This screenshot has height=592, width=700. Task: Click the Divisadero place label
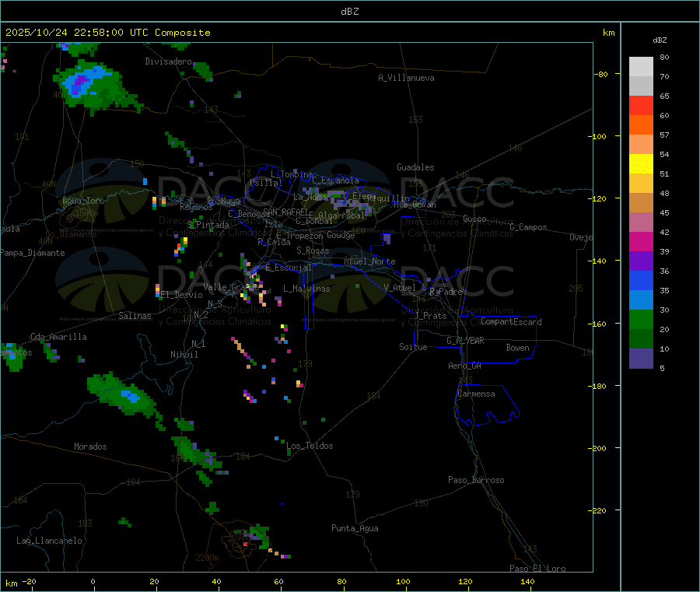click(168, 61)
